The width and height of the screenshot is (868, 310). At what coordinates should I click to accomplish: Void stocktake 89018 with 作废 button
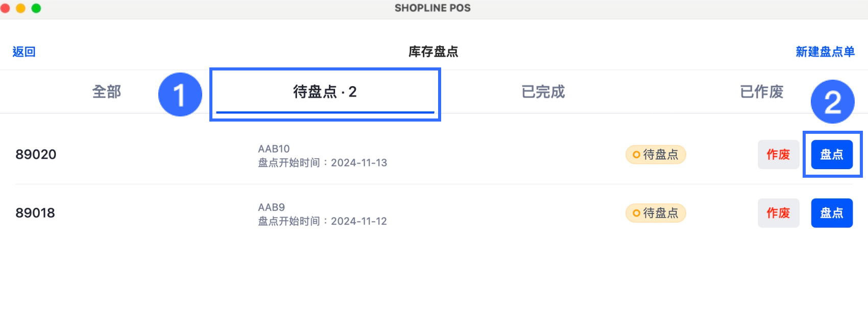tap(779, 213)
